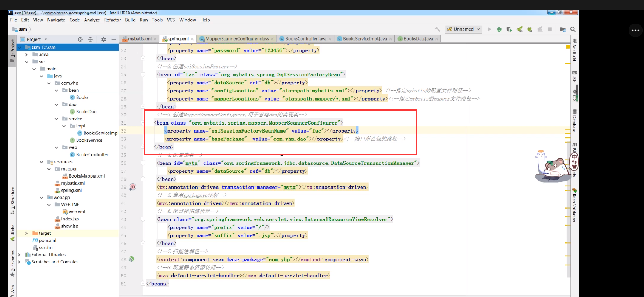Expand the target folder

[26, 233]
